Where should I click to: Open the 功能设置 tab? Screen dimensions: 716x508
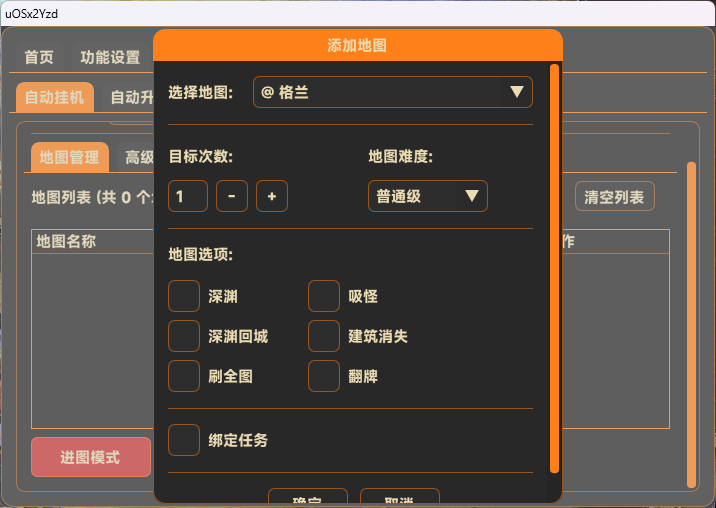[110, 57]
